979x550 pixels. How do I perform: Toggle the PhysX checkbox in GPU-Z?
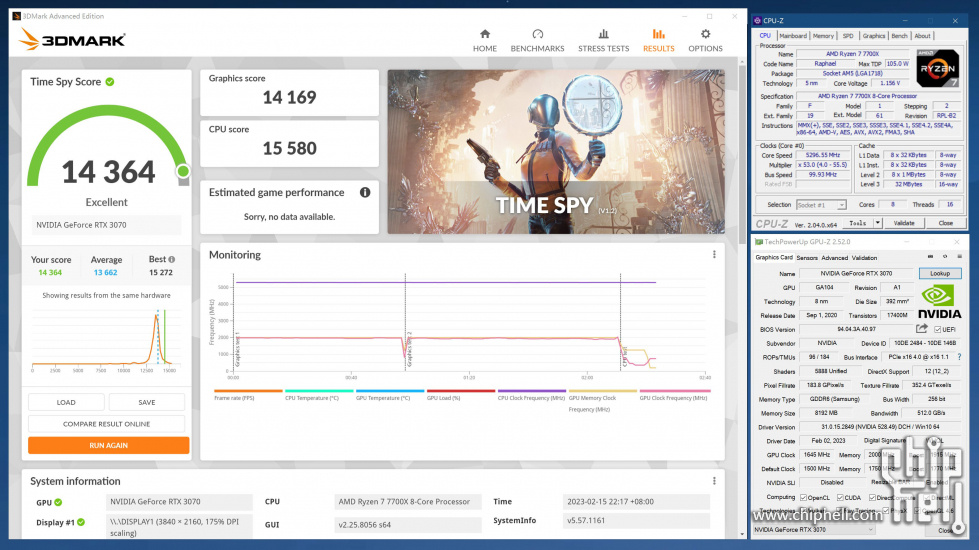coord(886,511)
